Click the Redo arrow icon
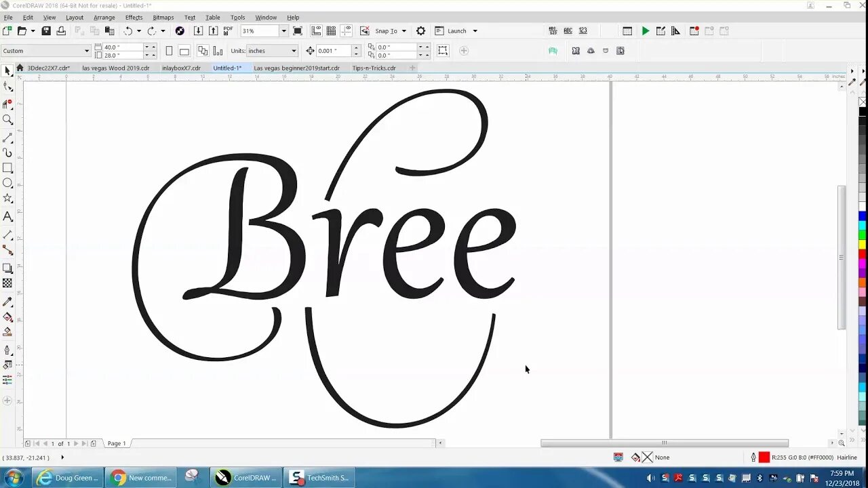868x488 pixels. click(152, 30)
